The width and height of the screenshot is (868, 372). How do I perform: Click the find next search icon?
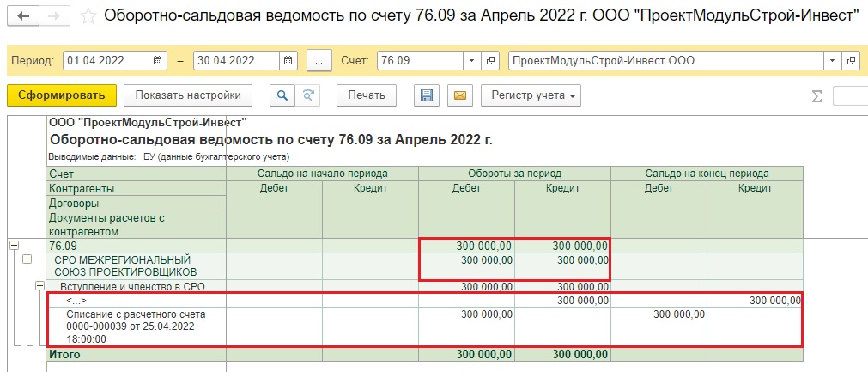pyautogui.click(x=307, y=95)
